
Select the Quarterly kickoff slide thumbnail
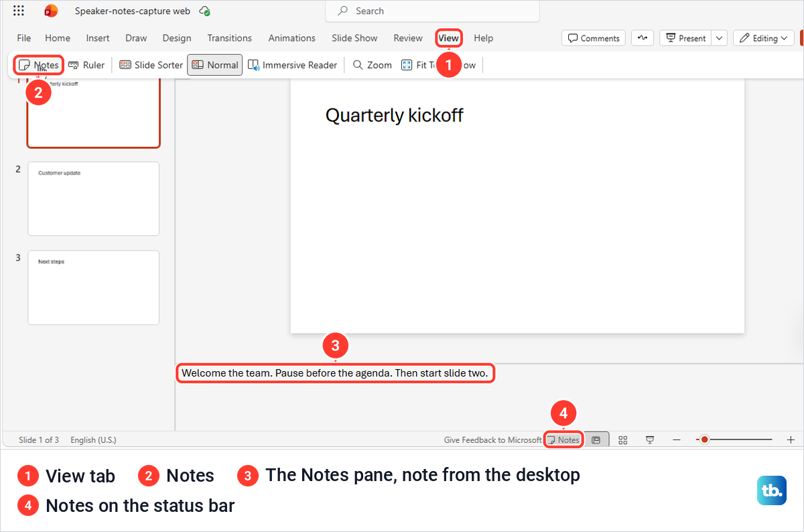(94, 111)
